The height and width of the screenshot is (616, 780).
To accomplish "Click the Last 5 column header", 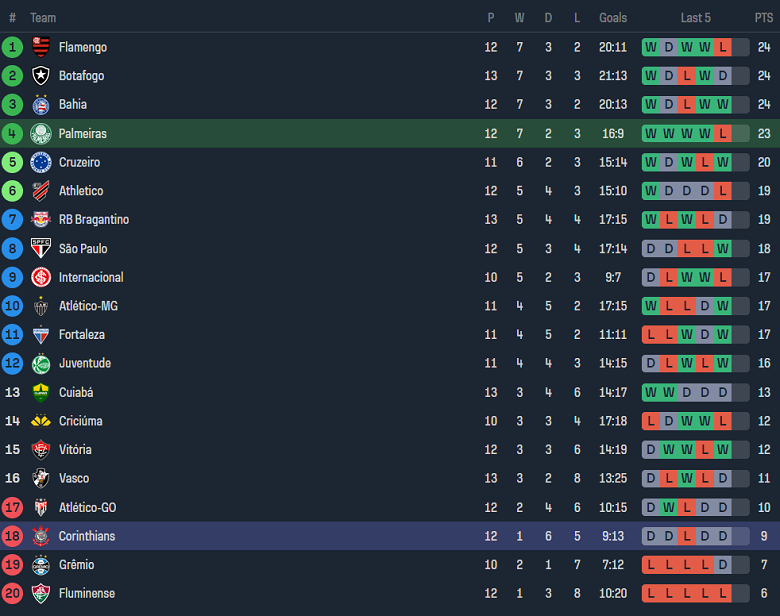I will click(695, 18).
